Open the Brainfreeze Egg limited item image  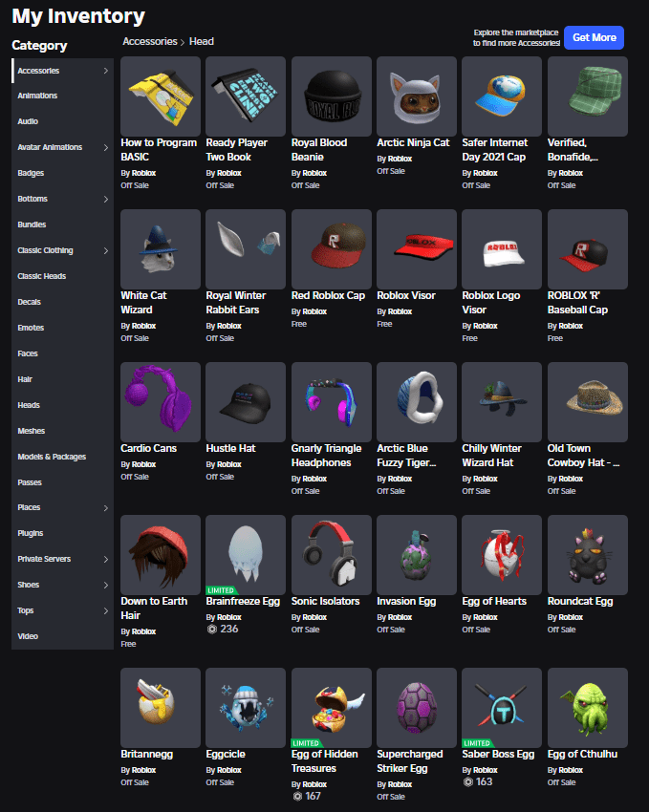pos(246,555)
